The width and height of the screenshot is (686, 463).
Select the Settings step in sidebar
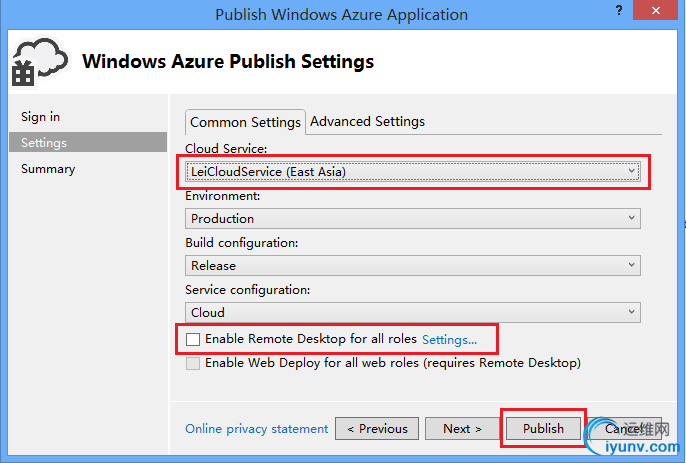[88, 142]
